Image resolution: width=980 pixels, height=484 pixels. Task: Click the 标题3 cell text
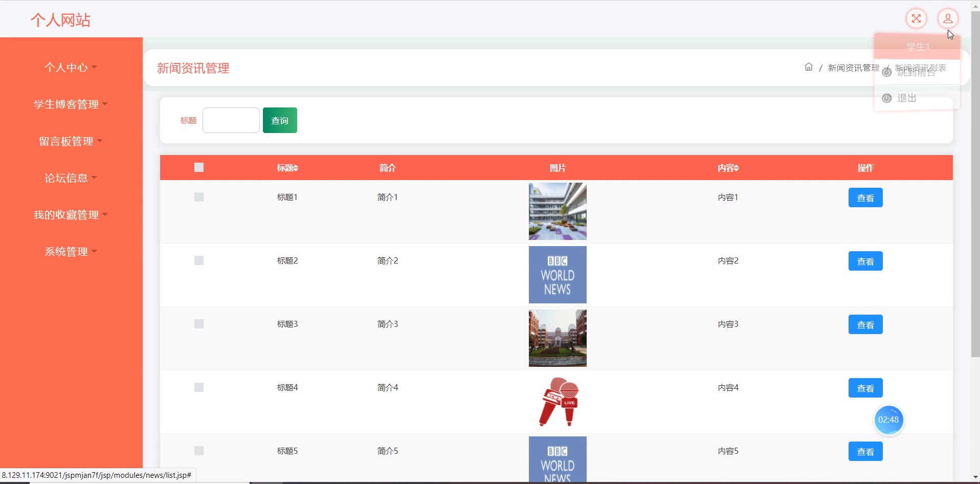(287, 324)
